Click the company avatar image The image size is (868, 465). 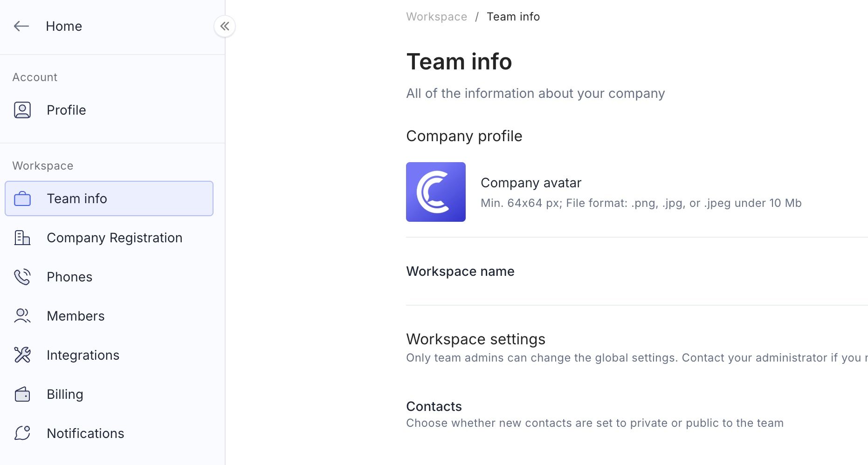435,192
